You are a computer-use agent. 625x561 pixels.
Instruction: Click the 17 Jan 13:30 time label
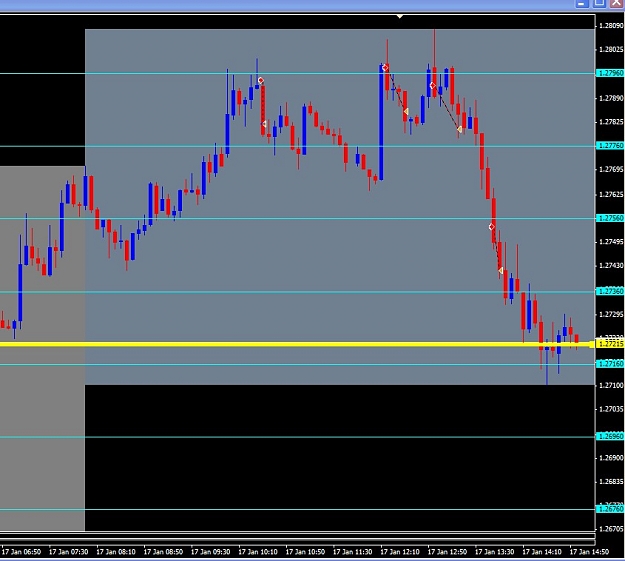tap(495, 552)
